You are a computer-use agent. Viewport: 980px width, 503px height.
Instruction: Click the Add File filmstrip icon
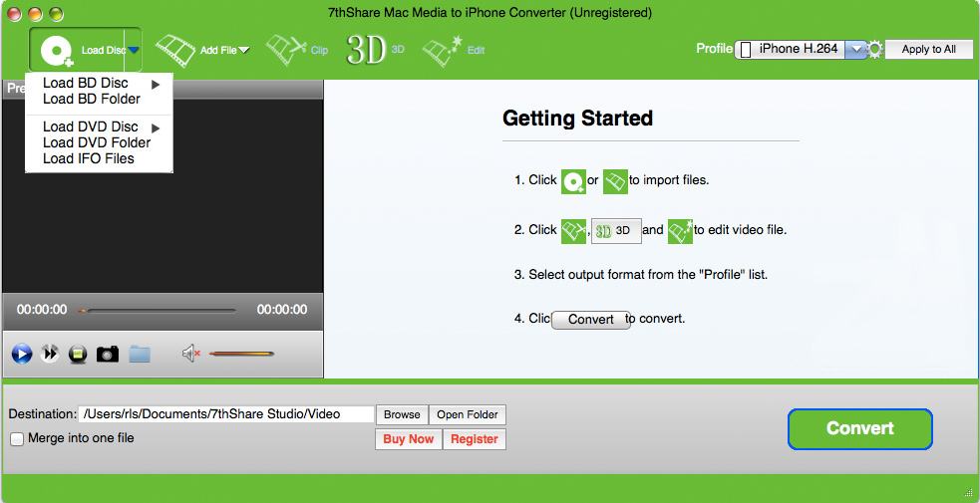[175, 50]
